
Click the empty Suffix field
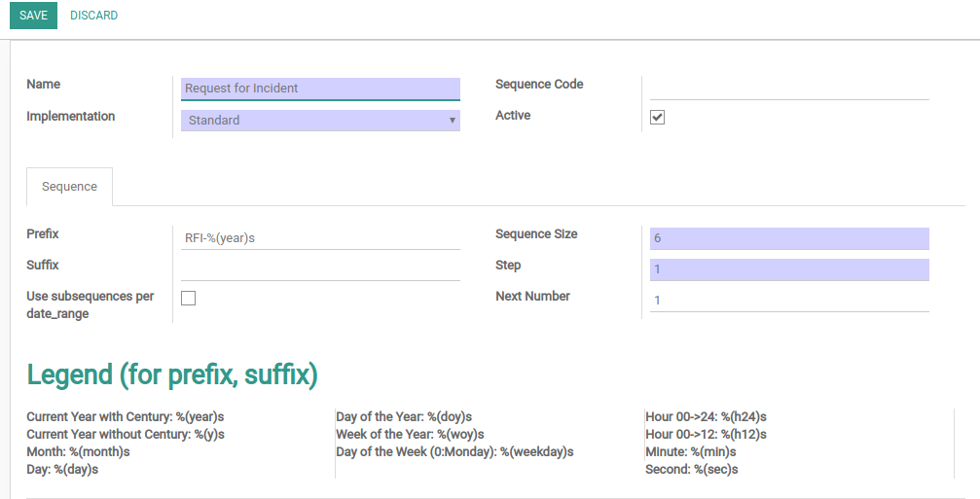[320, 269]
